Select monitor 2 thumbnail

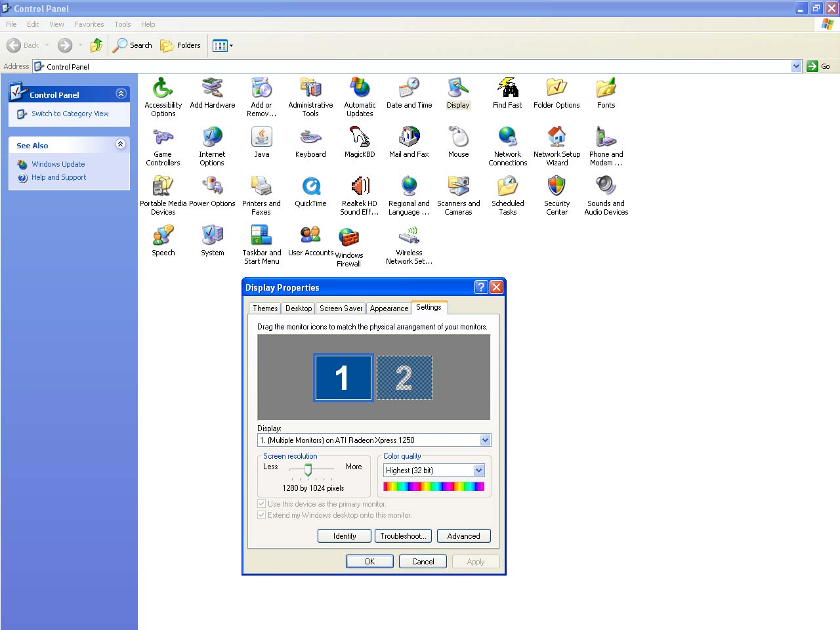pyautogui.click(x=404, y=377)
